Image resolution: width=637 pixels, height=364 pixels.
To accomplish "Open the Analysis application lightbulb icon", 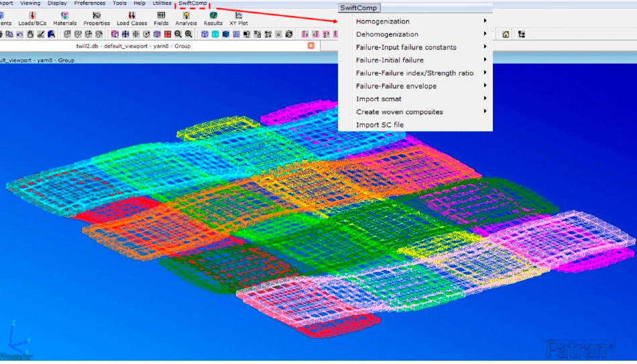I will [x=186, y=15].
